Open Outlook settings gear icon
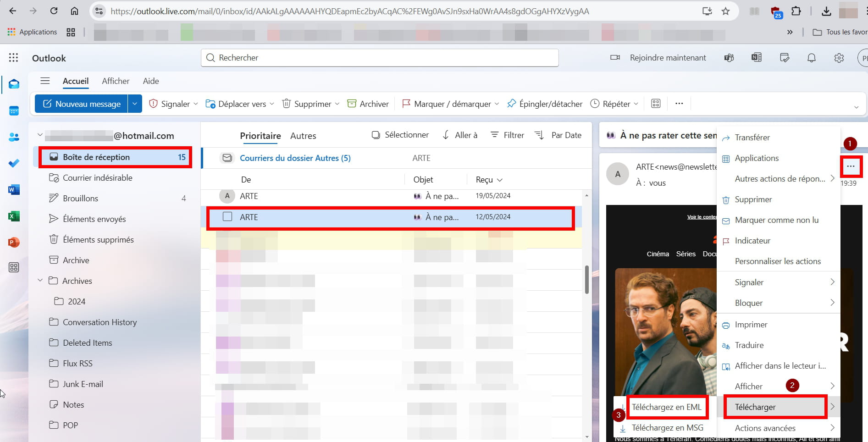 coord(839,58)
